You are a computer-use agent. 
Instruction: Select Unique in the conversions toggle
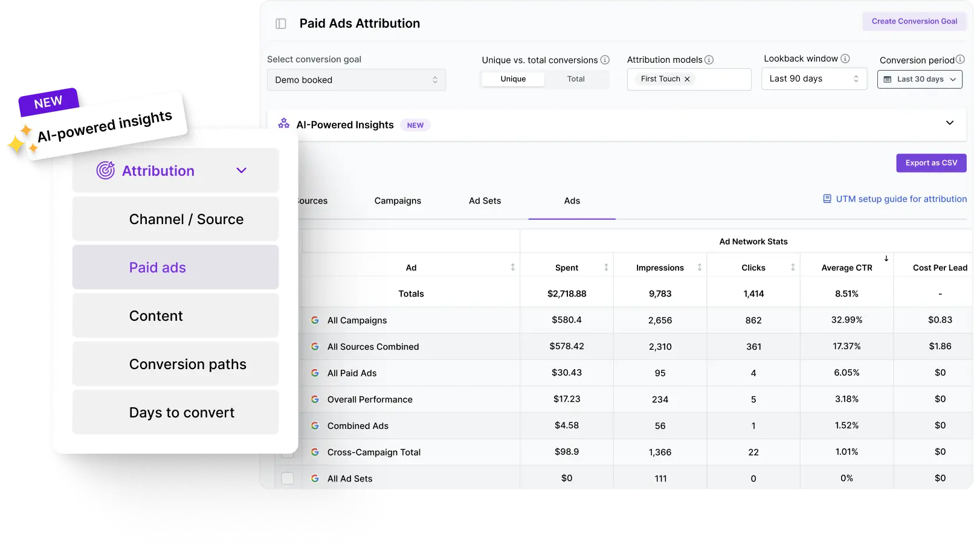(512, 79)
